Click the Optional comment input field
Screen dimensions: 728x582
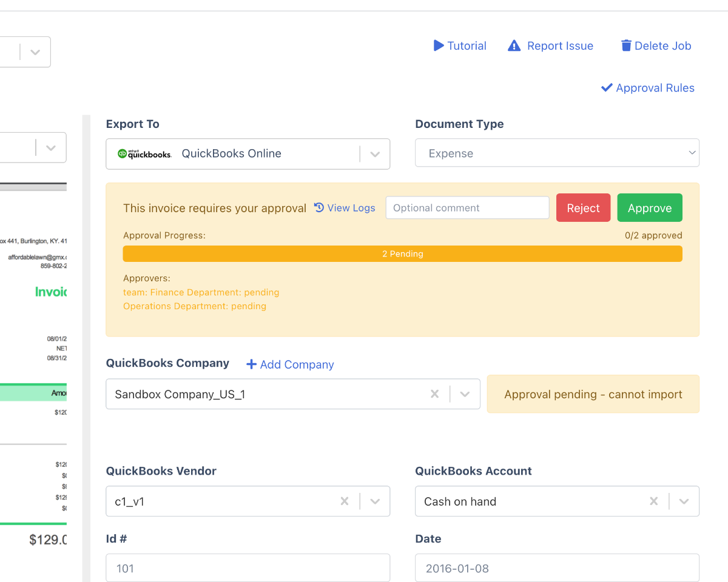point(467,207)
